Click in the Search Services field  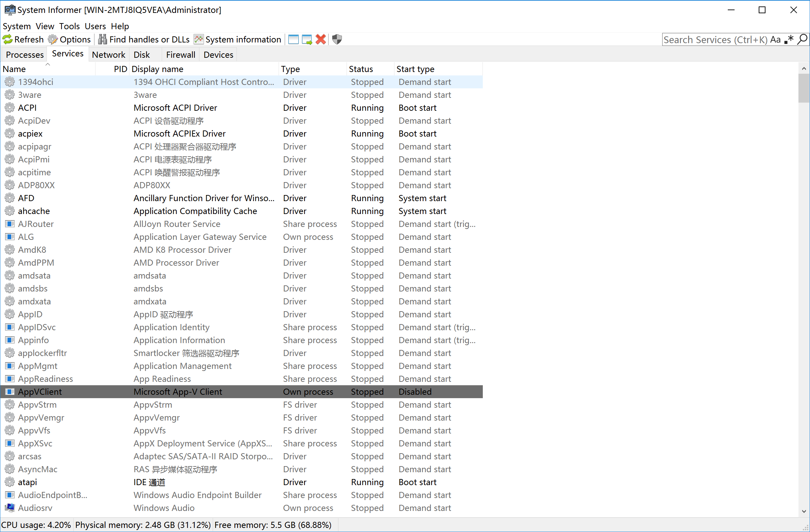tap(715, 40)
